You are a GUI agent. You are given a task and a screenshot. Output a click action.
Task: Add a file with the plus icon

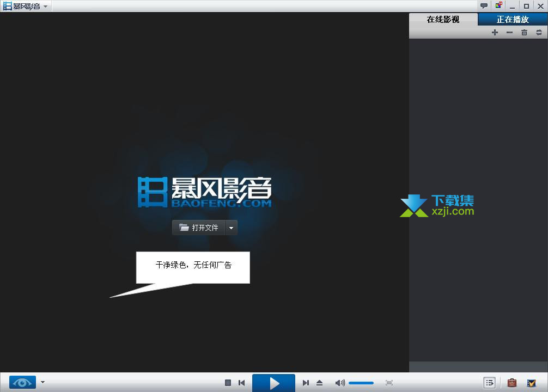pos(495,33)
